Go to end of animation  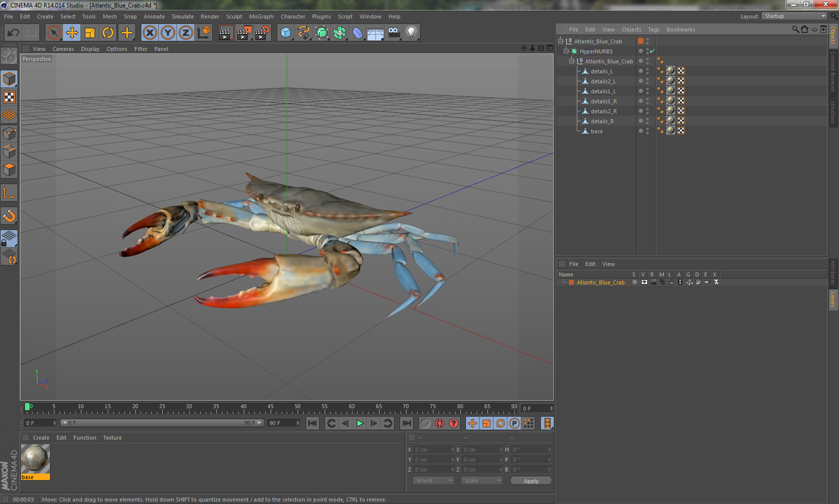pyautogui.click(x=407, y=423)
